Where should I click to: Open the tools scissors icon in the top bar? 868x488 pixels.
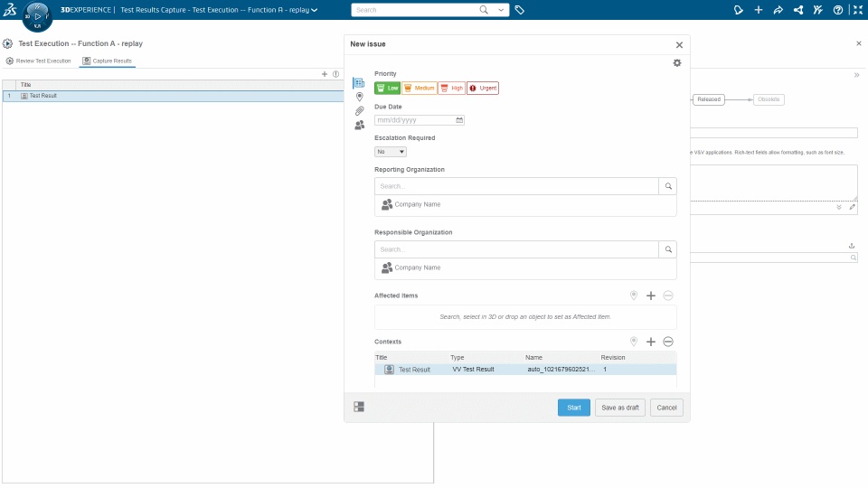818,10
